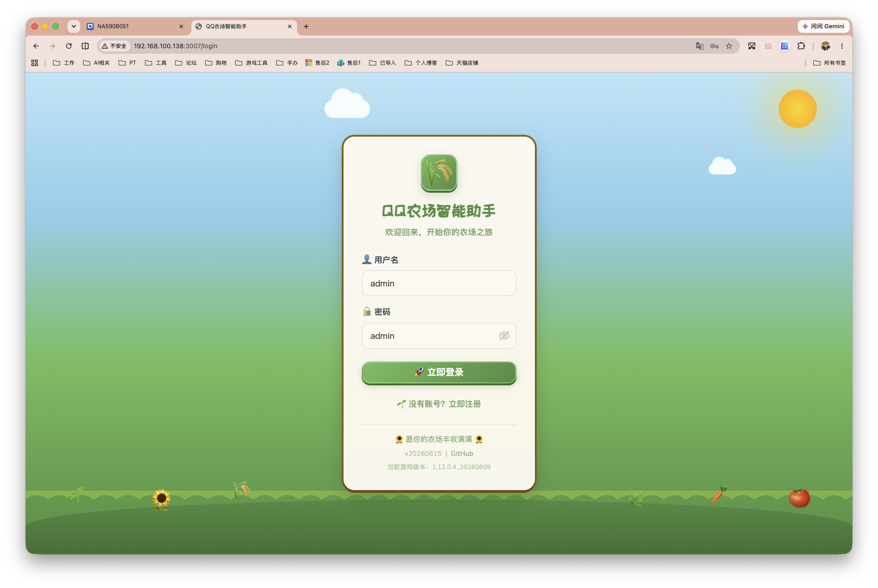878x588 pixels.
Task: Reload the page with the refresh icon
Action: (x=69, y=46)
